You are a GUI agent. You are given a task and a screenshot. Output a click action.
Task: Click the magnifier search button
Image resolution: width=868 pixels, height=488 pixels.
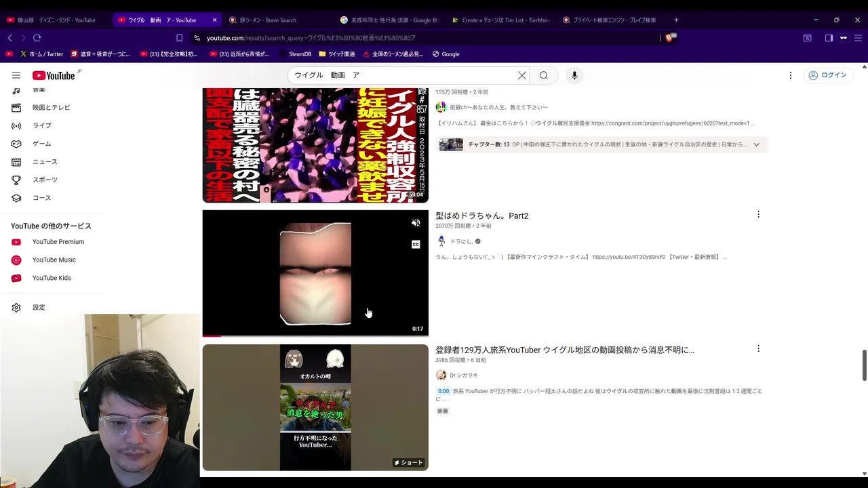(544, 75)
